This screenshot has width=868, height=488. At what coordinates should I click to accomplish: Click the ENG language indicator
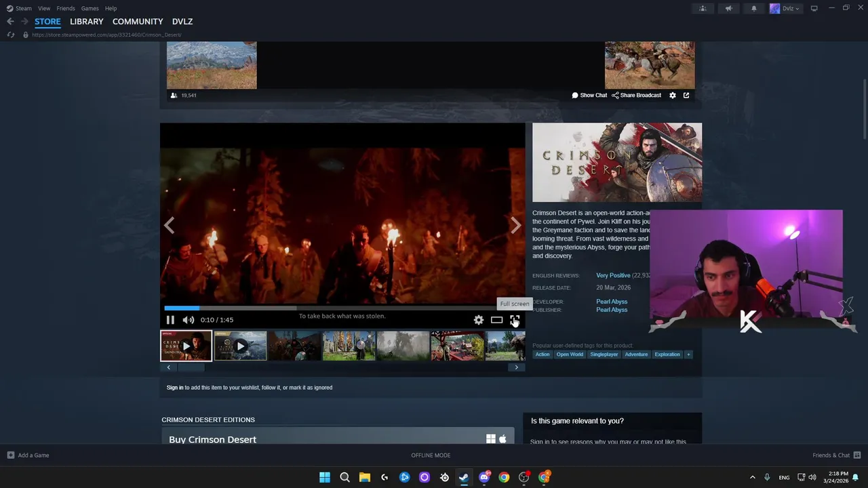coord(784,477)
